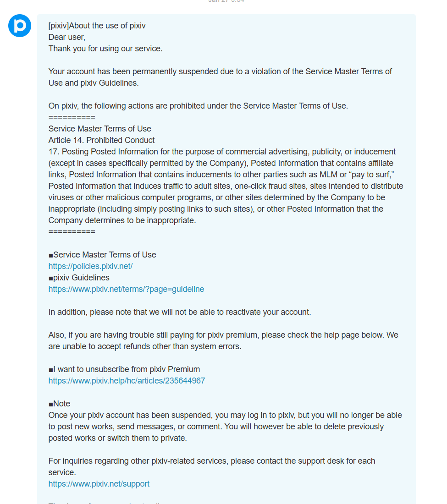Click the 'Thank you for using our service.' line
Image resolution: width=447 pixels, height=504 pixels.
pos(105,49)
